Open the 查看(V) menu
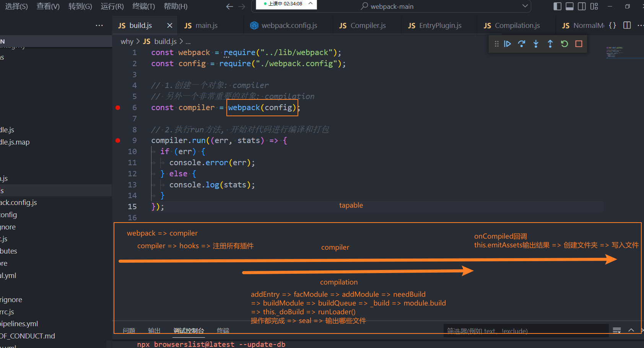The height and width of the screenshot is (348, 644). click(x=48, y=7)
